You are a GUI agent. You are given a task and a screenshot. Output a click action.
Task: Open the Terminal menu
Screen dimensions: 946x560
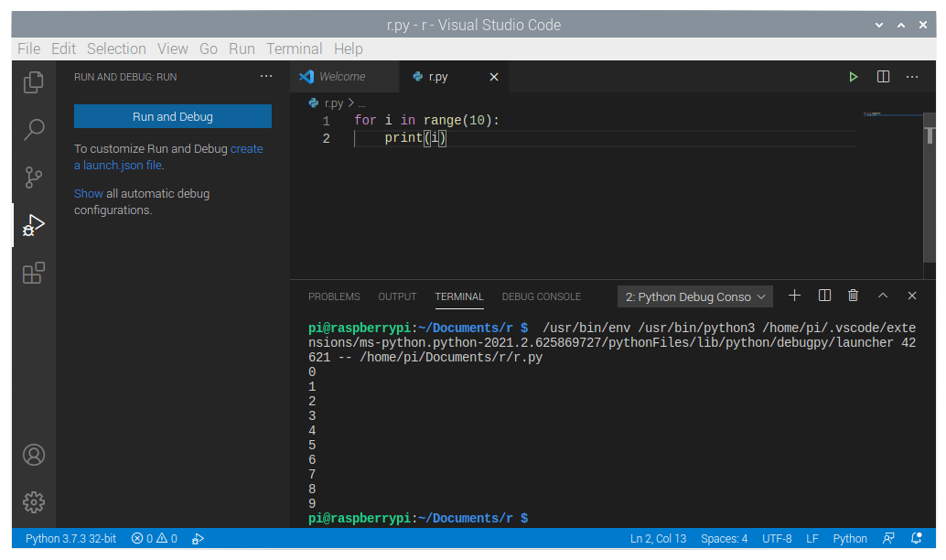click(x=295, y=48)
